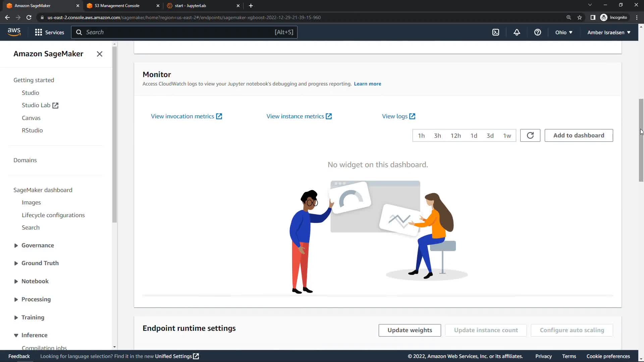The height and width of the screenshot is (362, 644).
Task: Select the 1h time range
Action: (421, 136)
